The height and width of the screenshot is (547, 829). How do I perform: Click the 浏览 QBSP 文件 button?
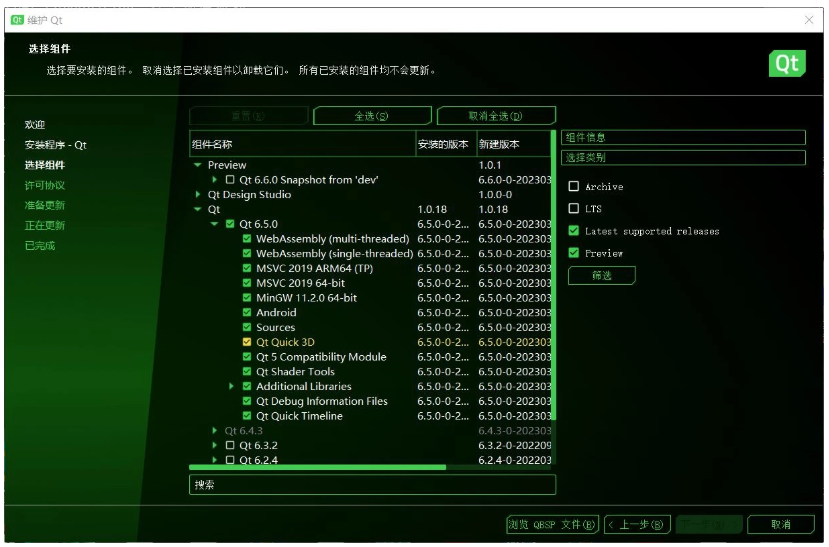(552, 524)
